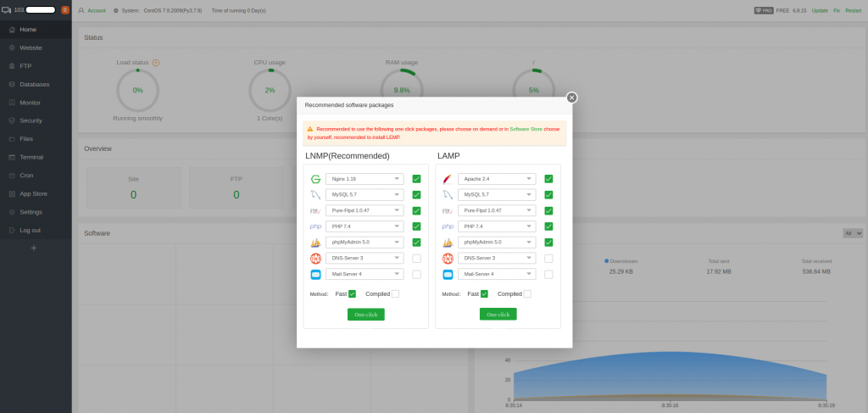Screen dimensions: 868x413
Task: Click the Fix link in top bar
Action: click(837, 10)
